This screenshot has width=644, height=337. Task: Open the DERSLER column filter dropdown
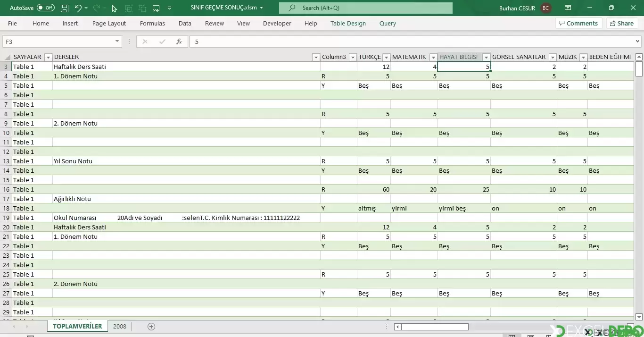[316, 57]
